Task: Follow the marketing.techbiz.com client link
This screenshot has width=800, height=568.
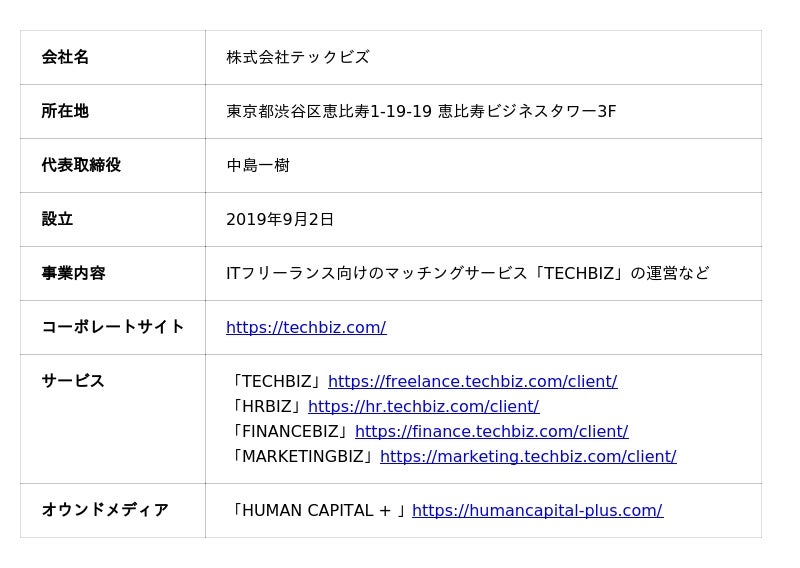Action: coord(528,456)
